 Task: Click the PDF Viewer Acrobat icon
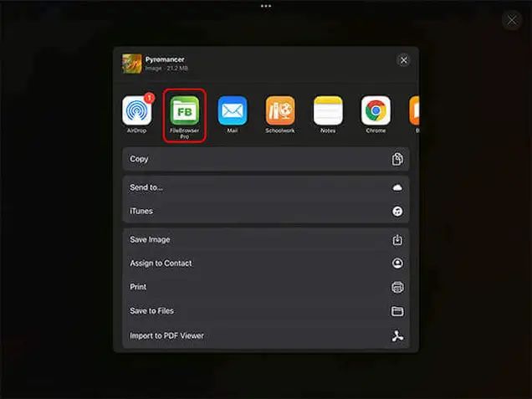click(x=397, y=336)
